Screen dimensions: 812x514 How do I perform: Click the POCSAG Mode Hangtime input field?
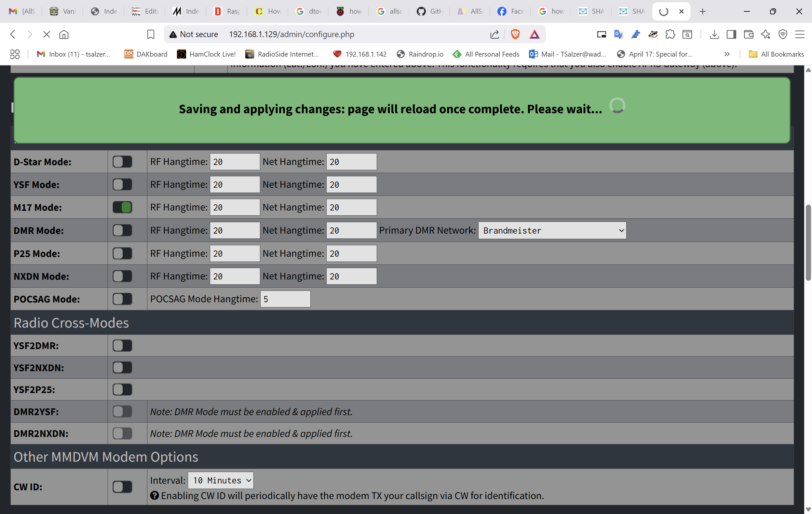285,299
